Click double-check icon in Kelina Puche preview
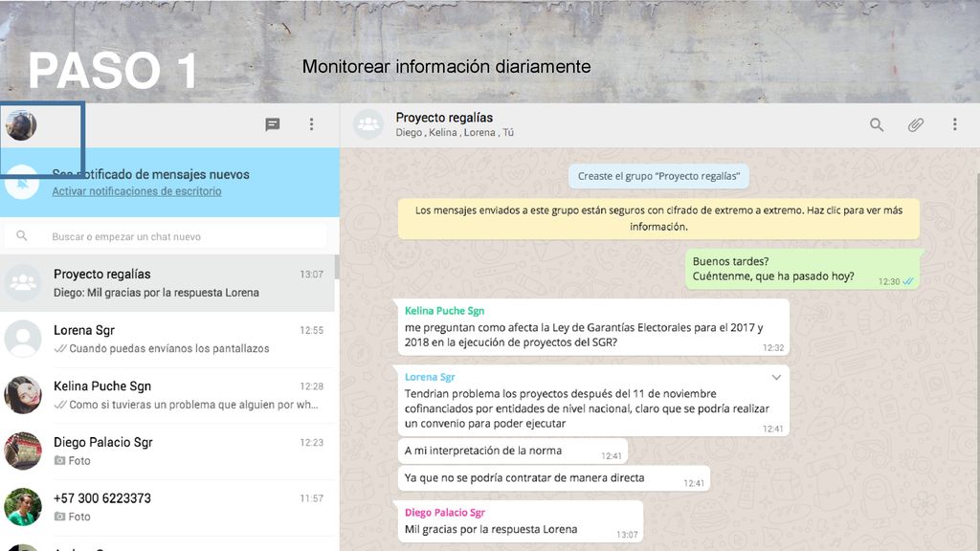Viewport: 980px width, 551px height. pos(60,405)
